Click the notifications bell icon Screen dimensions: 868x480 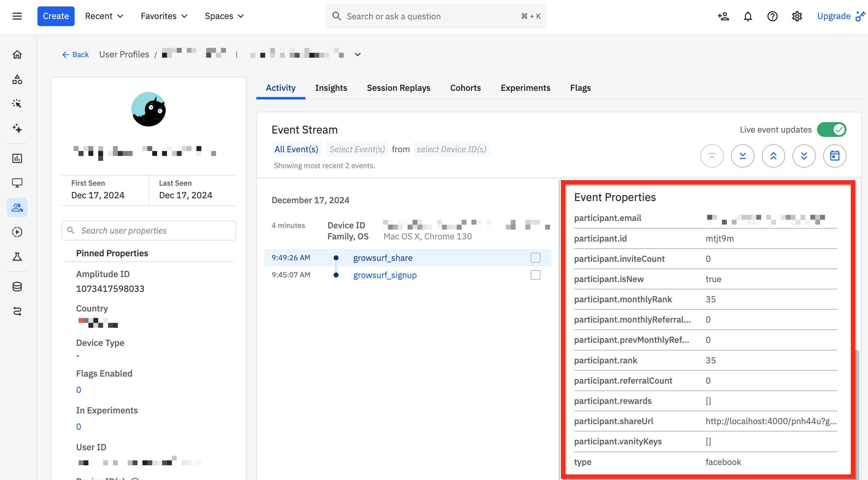pos(748,16)
